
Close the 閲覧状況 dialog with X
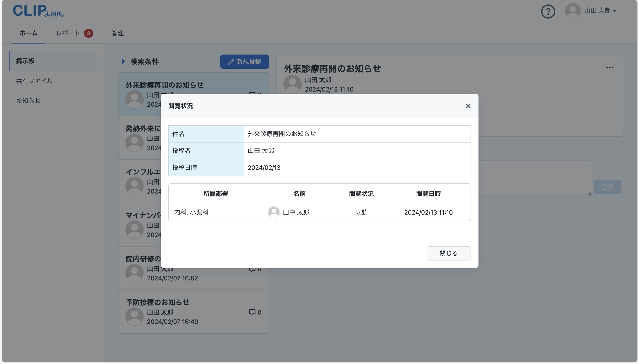[468, 106]
